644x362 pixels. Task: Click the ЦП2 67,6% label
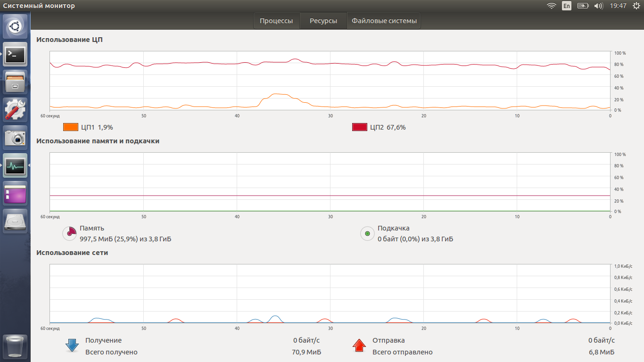388,127
